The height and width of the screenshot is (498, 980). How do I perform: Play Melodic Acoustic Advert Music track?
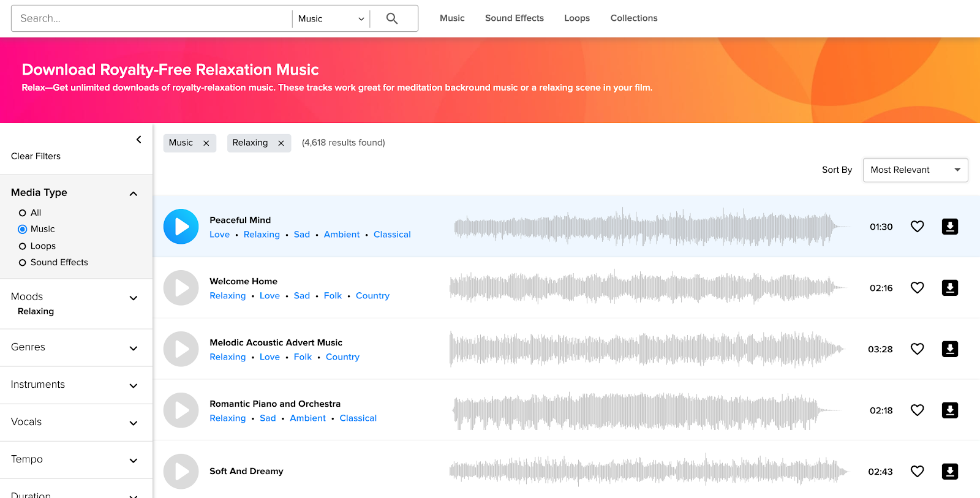[x=181, y=349]
